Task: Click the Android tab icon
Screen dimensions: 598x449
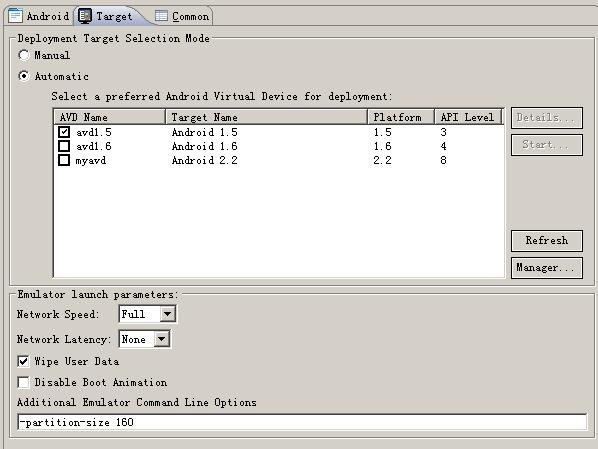Action: coord(15,16)
